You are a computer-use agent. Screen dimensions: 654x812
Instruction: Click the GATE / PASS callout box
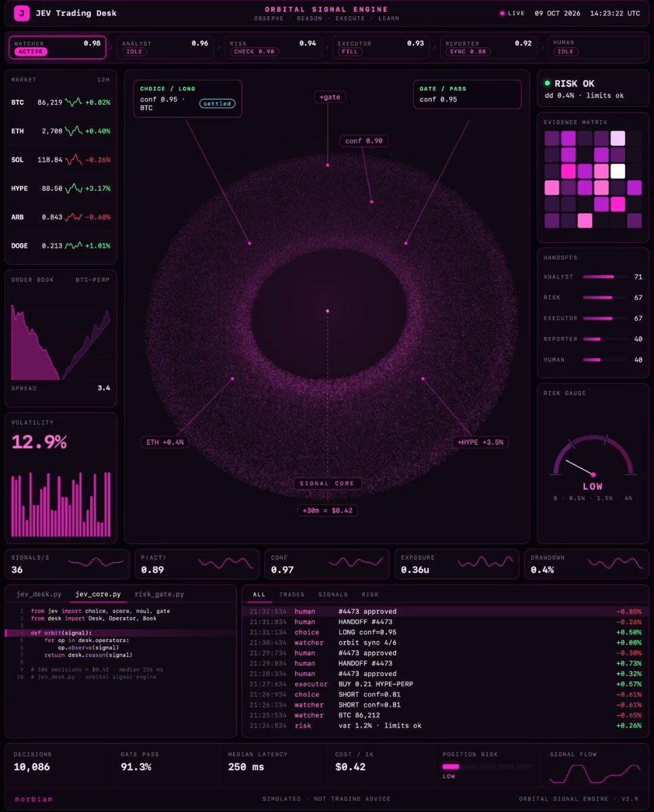point(467,94)
